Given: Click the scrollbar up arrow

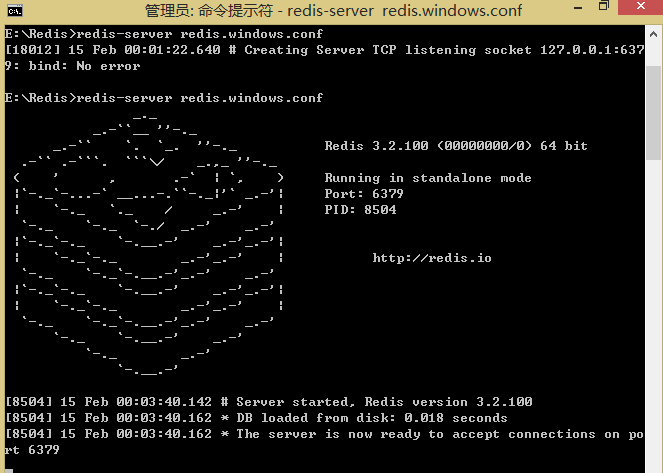Looking at the screenshot, I should click(x=654, y=32).
